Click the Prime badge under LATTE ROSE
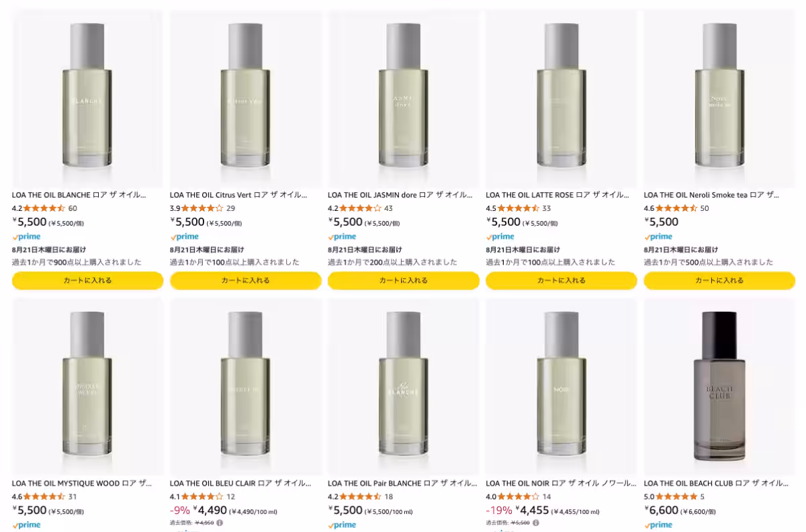The height and width of the screenshot is (532, 806). (500, 236)
